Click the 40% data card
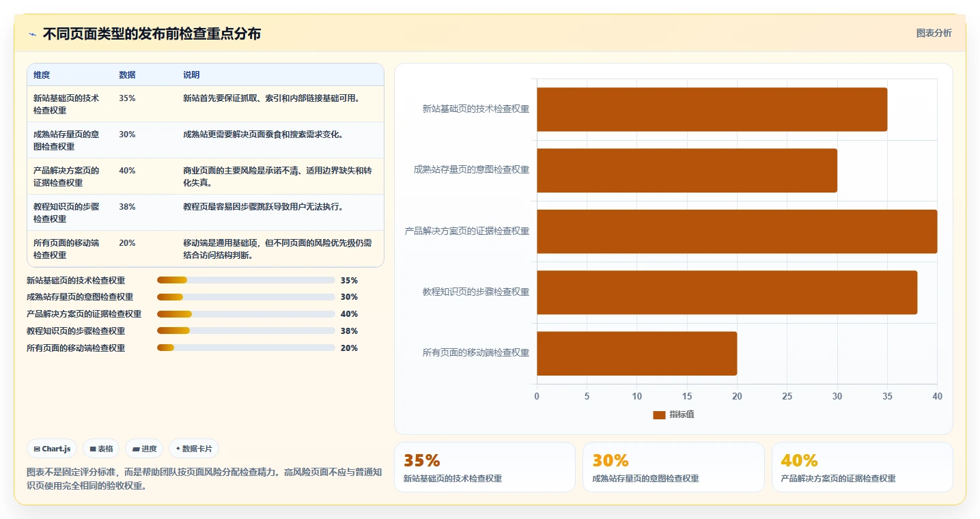The width and height of the screenshot is (980, 519). pos(863,467)
